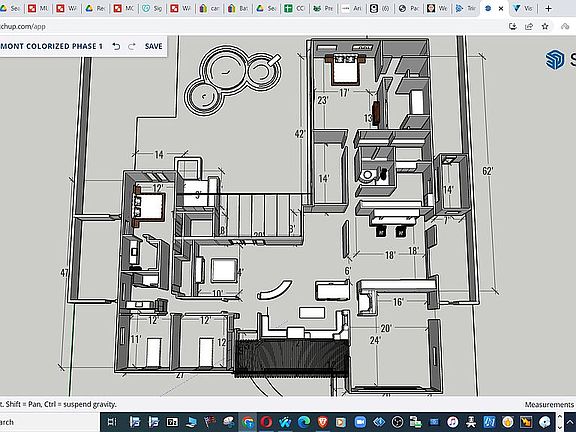The width and height of the screenshot is (576, 432).
Task: Open Brave browser from the taskbar
Action: click(323, 422)
